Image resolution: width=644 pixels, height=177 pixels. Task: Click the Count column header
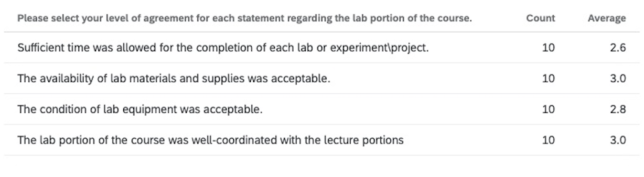(540, 19)
